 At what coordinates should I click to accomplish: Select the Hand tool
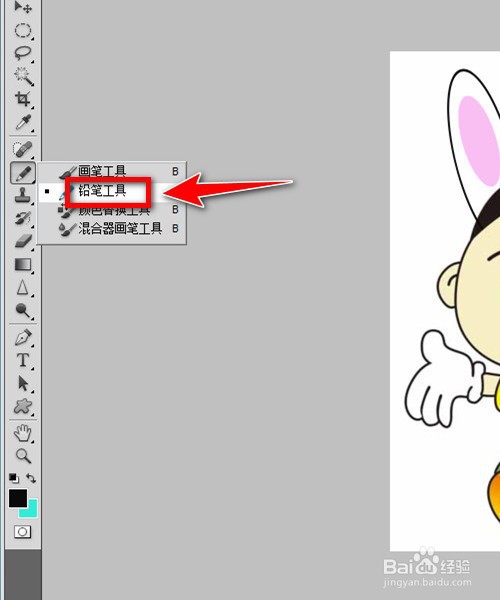pos(23,433)
